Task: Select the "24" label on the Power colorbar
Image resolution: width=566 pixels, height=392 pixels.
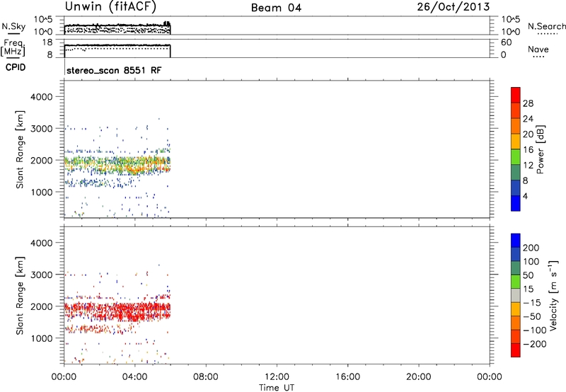Action: click(x=528, y=119)
